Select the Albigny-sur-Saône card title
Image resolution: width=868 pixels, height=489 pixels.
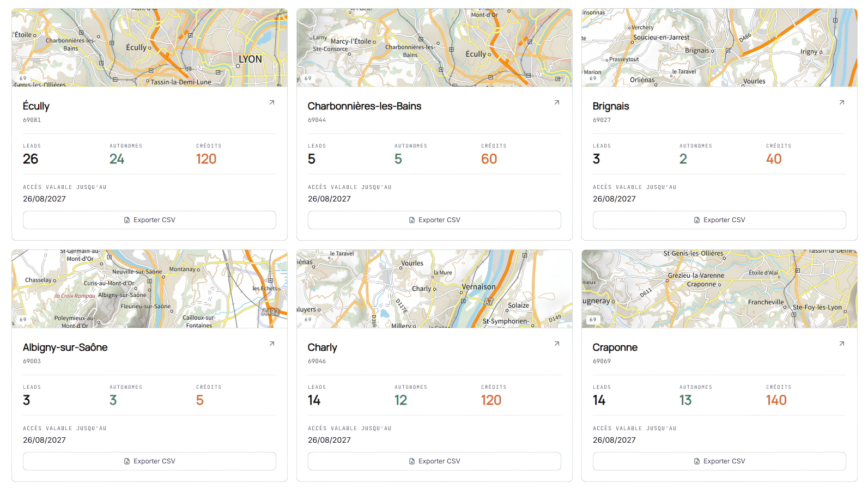pyautogui.click(x=65, y=347)
